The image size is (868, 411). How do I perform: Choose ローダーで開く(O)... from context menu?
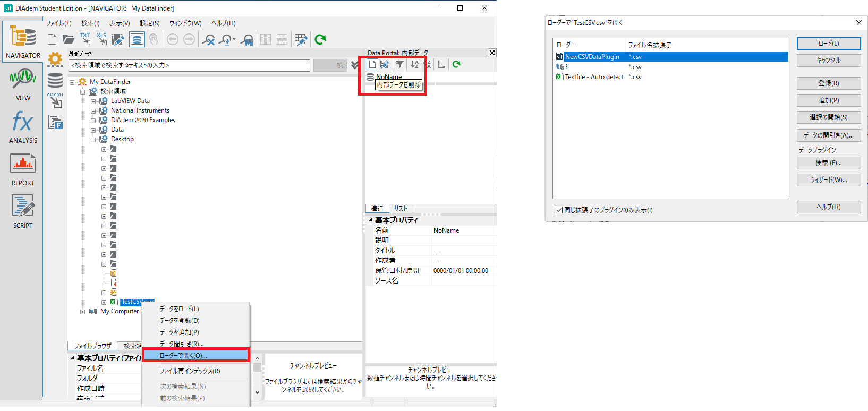[x=196, y=355]
